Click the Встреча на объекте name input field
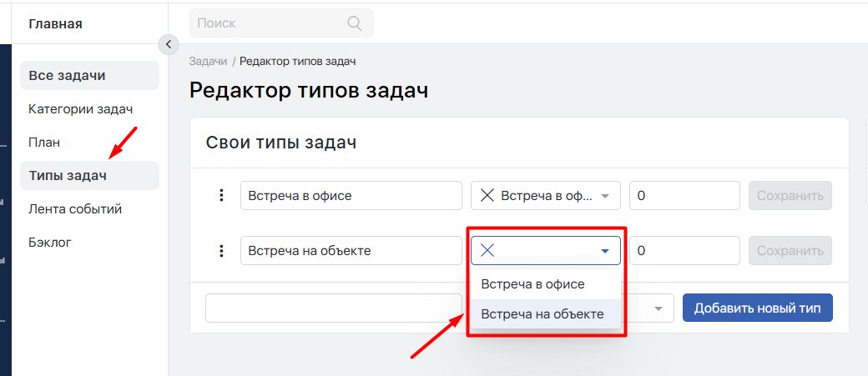868x376 pixels. pos(351,251)
